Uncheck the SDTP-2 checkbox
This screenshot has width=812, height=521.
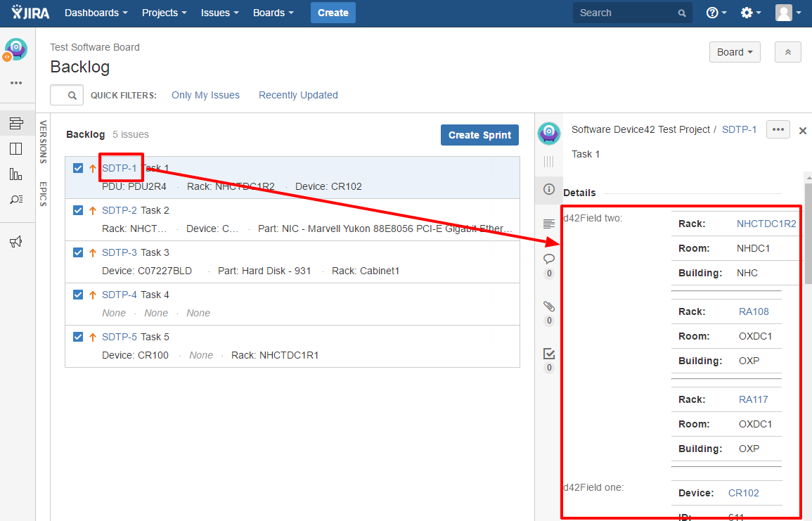click(79, 210)
